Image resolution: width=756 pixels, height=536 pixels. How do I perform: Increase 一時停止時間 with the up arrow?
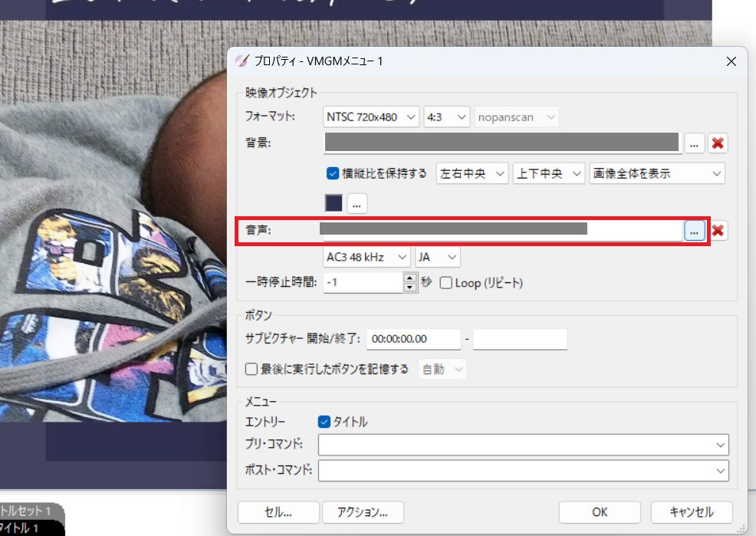pos(410,278)
